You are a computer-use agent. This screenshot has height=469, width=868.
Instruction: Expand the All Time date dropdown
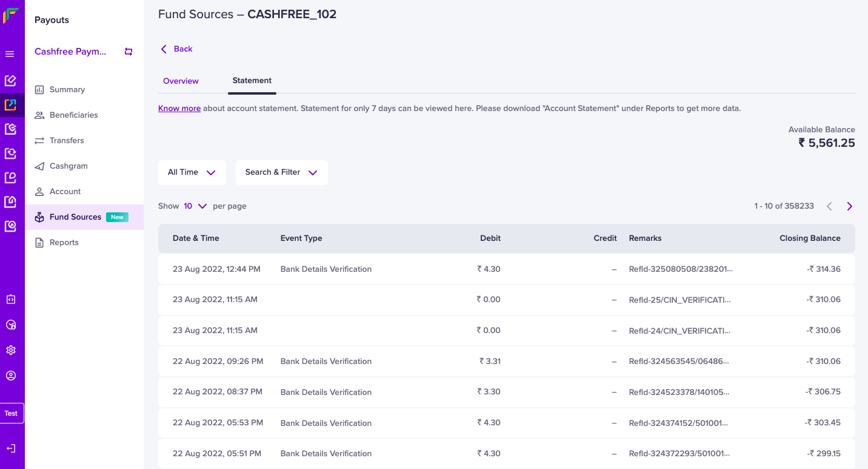(192, 172)
